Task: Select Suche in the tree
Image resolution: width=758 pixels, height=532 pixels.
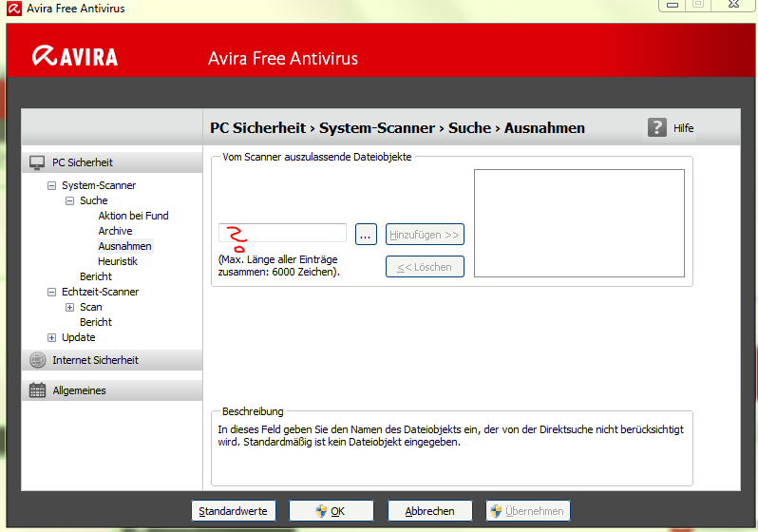Action: click(94, 200)
